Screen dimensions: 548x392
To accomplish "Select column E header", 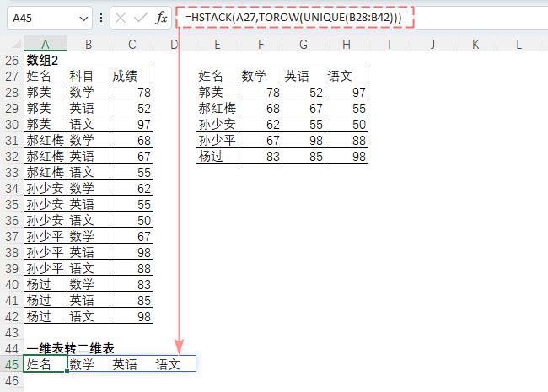I will click(x=218, y=43).
